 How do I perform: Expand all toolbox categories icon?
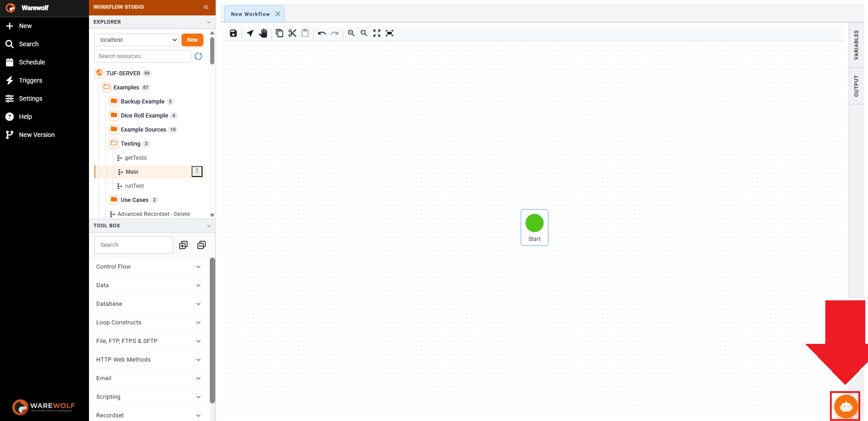pos(183,245)
